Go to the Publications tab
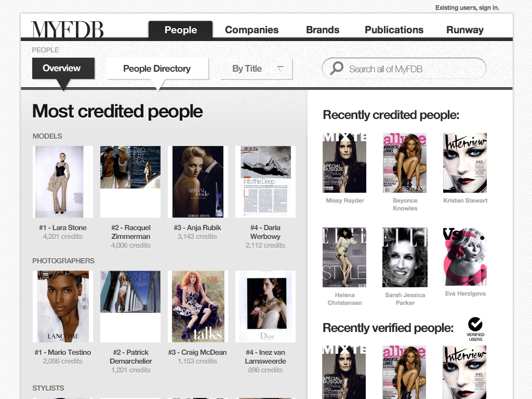The height and width of the screenshot is (399, 532). tap(394, 30)
